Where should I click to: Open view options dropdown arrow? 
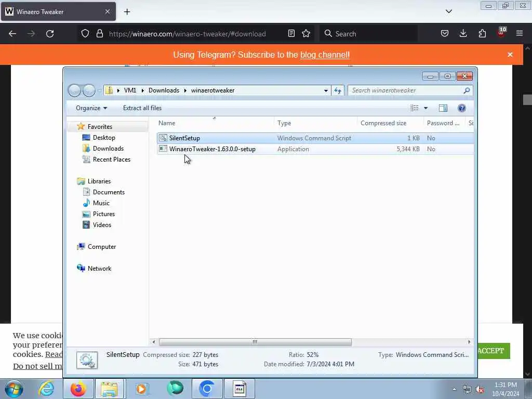(425, 108)
